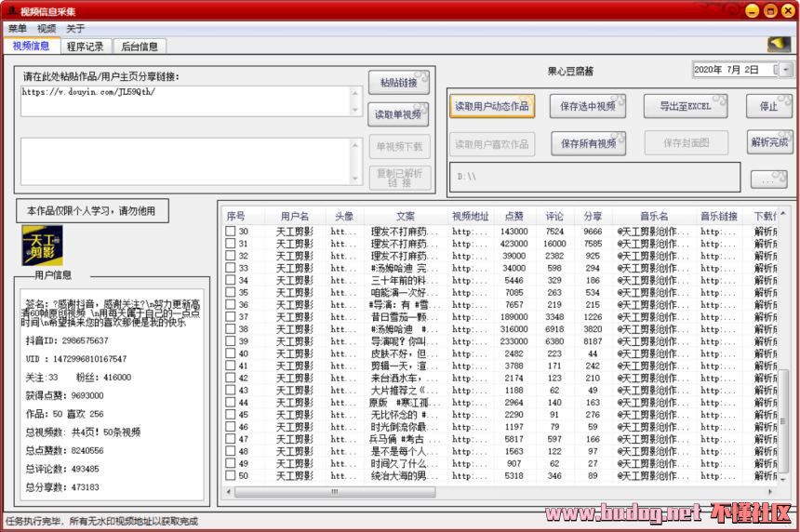Viewport: 800px width, 532px height.
Task: Click the 天工剪影 user avatar thumbnail
Action: (43, 246)
